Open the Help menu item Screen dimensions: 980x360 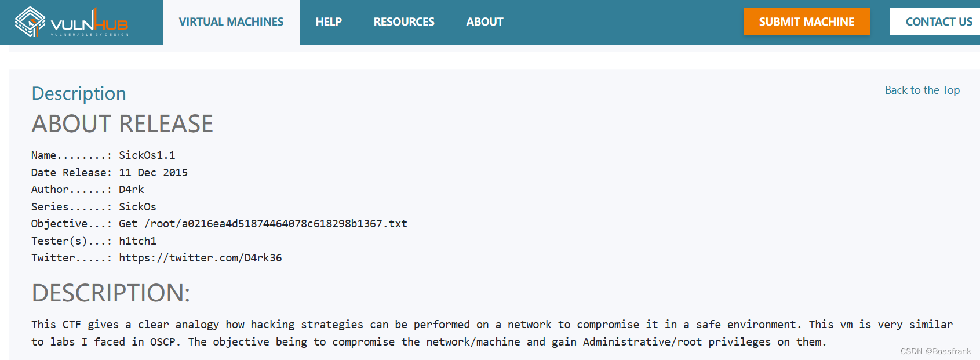(329, 22)
